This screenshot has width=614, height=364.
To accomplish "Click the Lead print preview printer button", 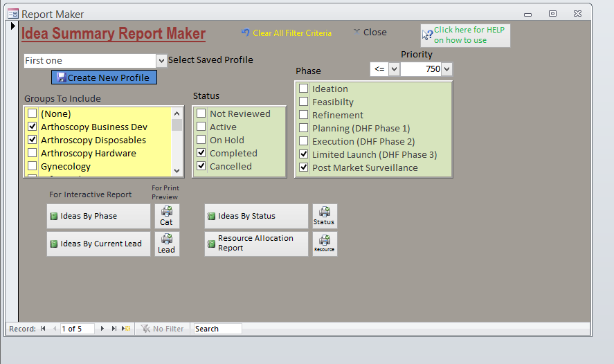I will (x=167, y=244).
